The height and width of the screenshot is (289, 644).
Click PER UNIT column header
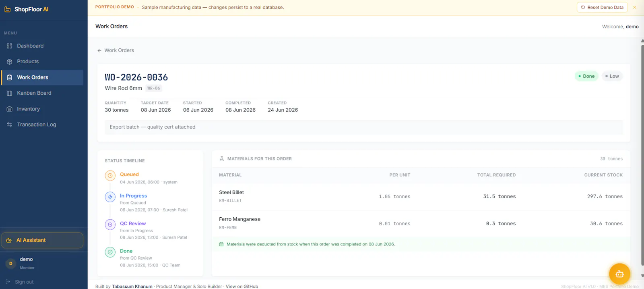point(400,175)
